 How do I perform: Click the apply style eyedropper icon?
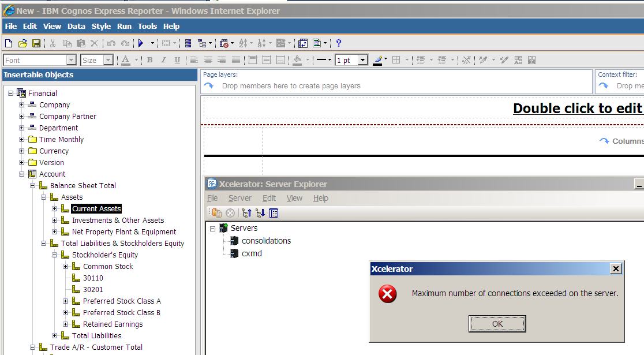coord(504,60)
